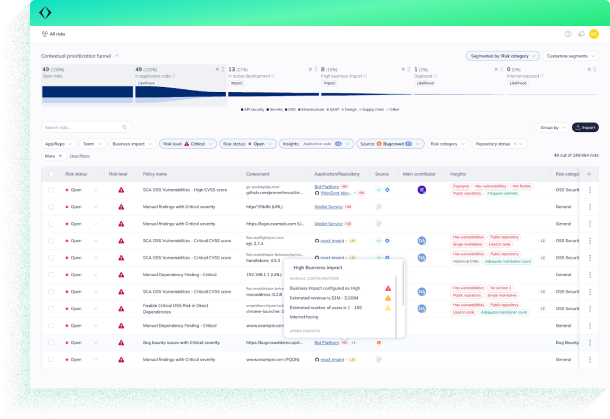
Task: Open Risk level Critical filter dropdown
Action: pos(188,144)
